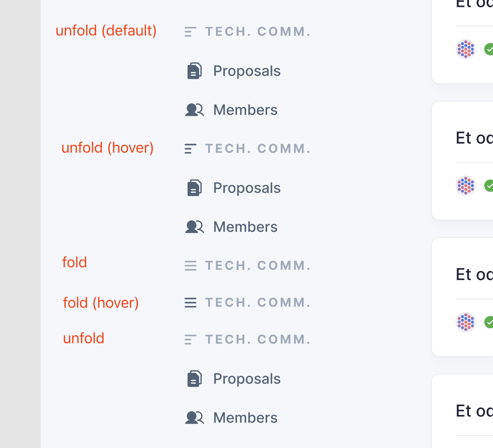This screenshot has height=448, width=493.
Task: Open the 'Et oc...' proposal card title
Action: coord(474,137)
